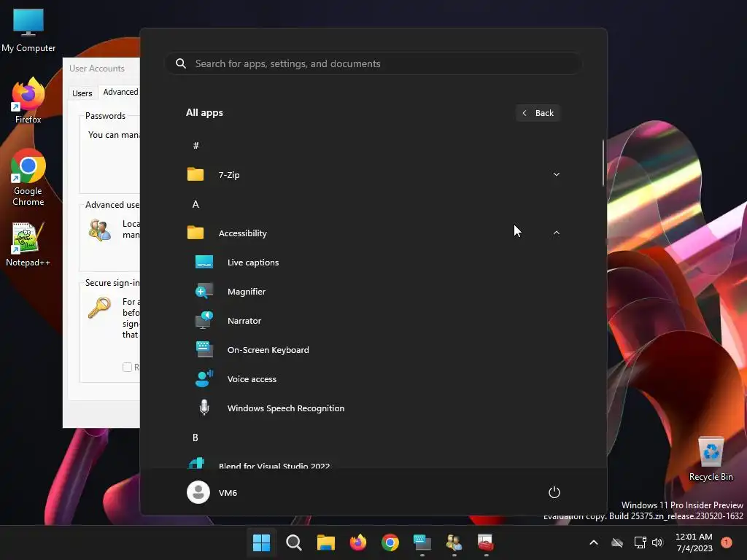Jump to letter B section header

pyautogui.click(x=196, y=437)
